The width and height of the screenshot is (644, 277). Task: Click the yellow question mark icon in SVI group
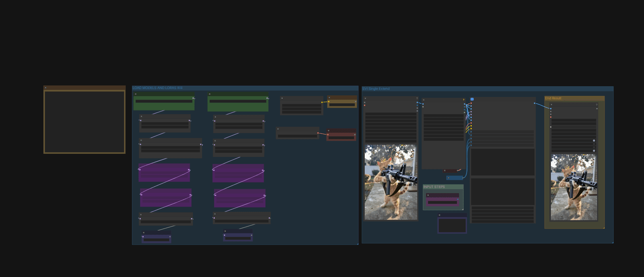coord(463,100)
